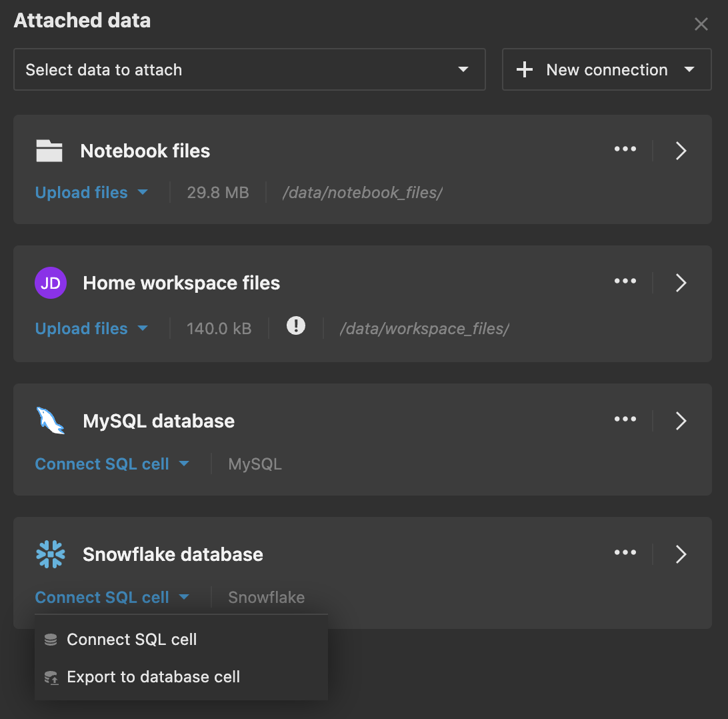Open the Connect SQL cell dropdown for MySQL

coord(113,464)
